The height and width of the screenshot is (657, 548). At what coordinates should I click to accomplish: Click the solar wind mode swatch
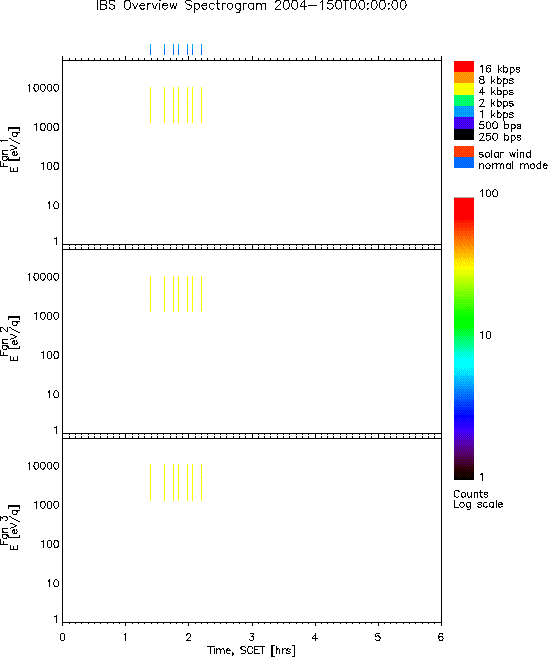point(464,152)
